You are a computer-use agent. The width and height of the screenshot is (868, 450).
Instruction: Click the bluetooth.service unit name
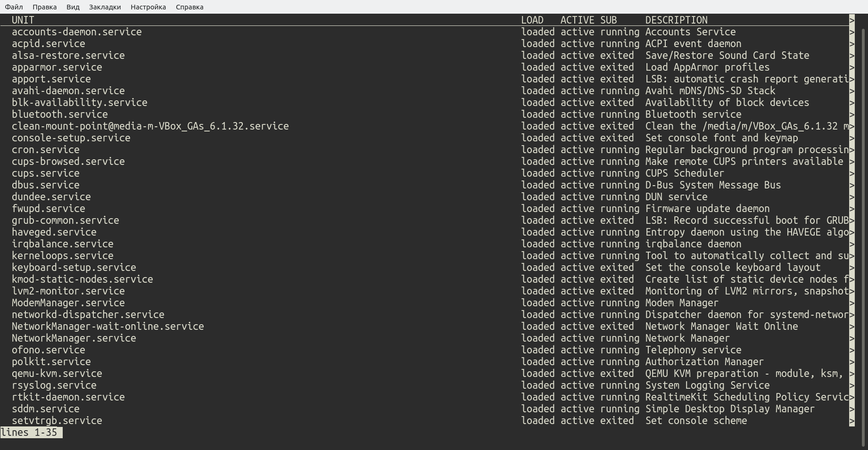(x=59, y=115)
